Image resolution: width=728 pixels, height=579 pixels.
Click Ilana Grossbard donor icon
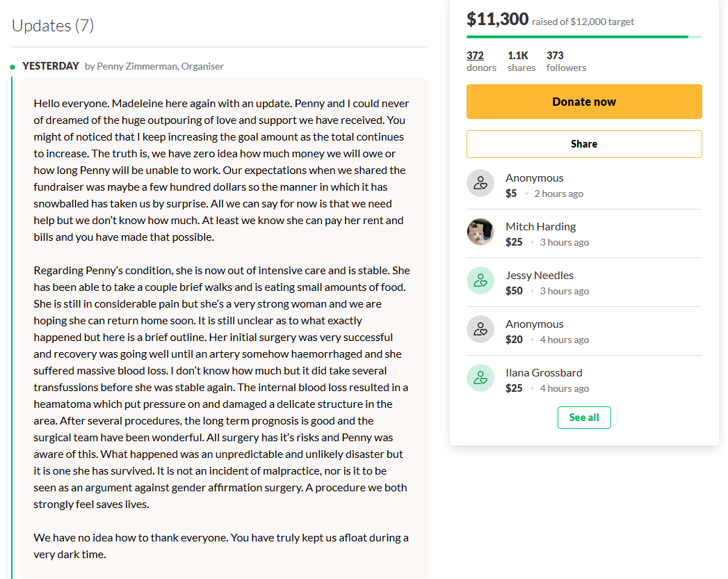point(480,379)
